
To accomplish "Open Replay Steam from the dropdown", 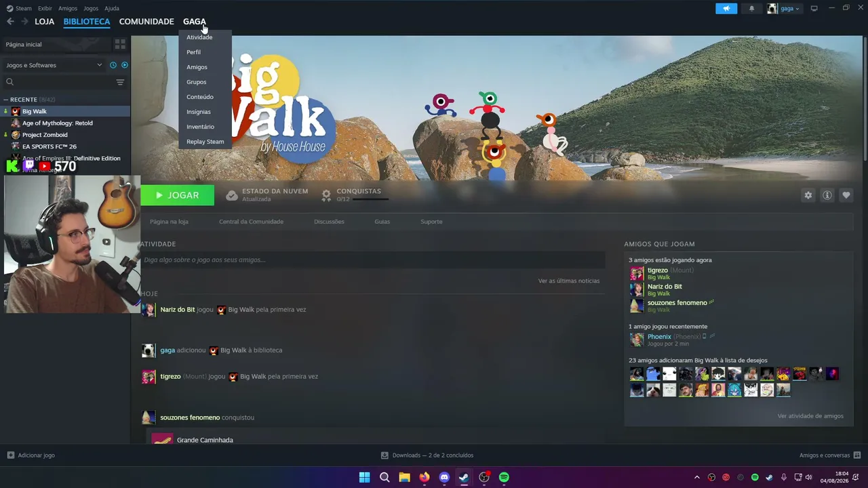I will (x=205, y=142).
